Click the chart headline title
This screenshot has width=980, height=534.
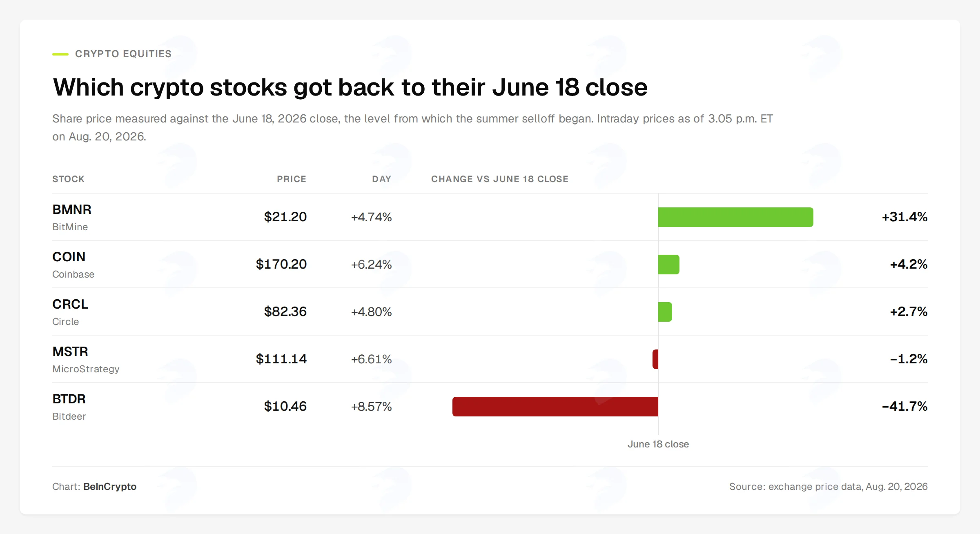coord(350,87)
